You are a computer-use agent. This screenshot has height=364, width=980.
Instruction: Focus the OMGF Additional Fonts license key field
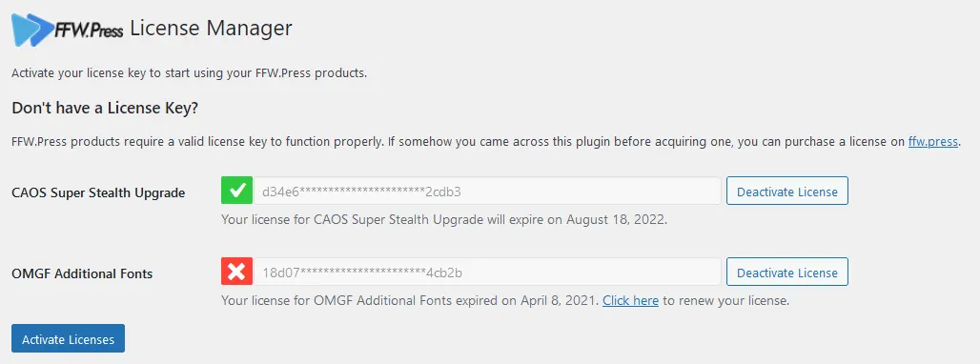[x=487, y=273]
